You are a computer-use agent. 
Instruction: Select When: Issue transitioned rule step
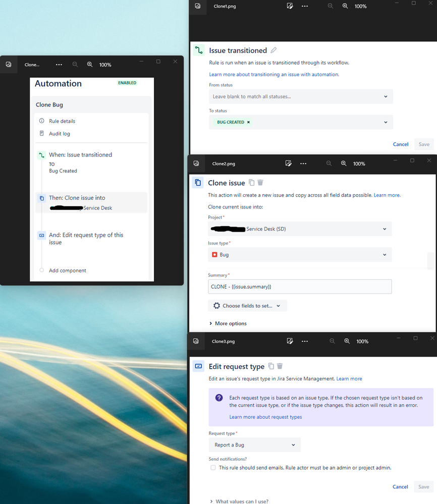pyautogui.click(x=91, y=162)
